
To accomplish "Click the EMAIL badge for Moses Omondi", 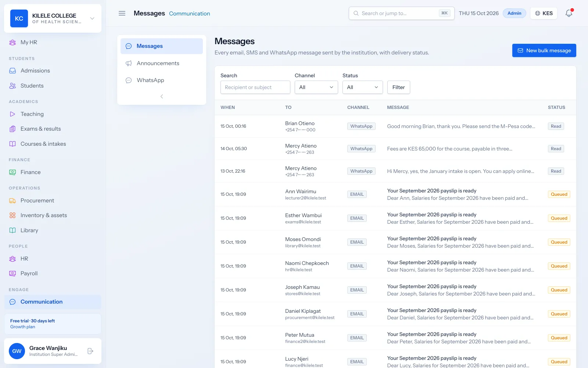I will tap(357, 242).
